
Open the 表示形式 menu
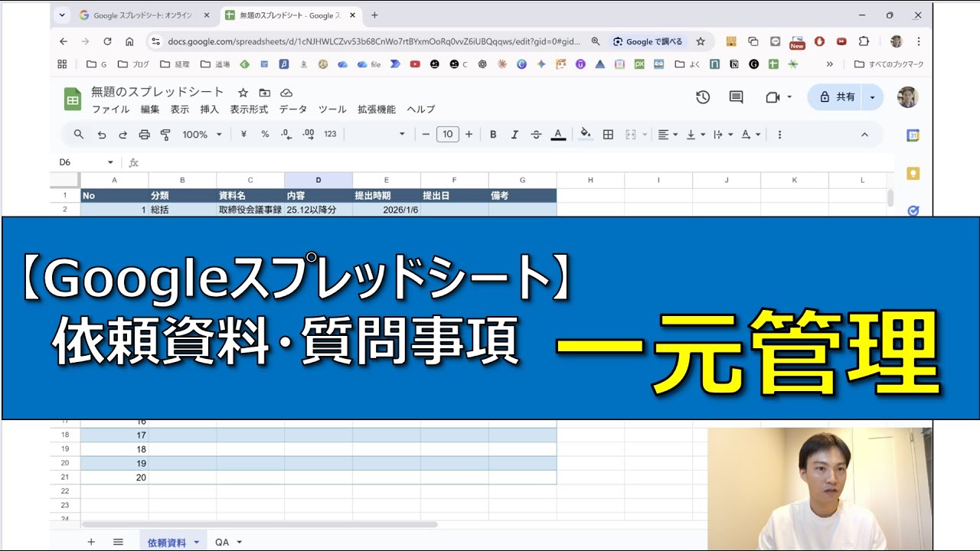tap(249, 109)
